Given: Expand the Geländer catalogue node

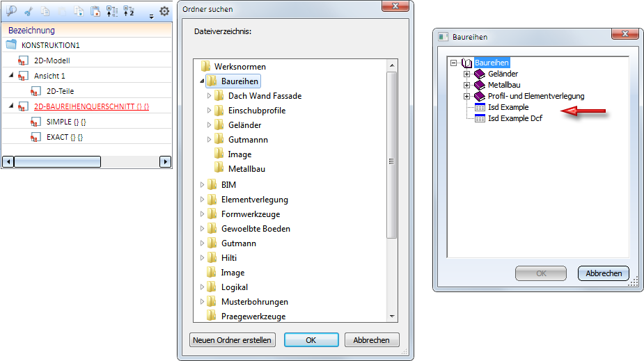Looking at the screenshot, I should click(466, 74).
